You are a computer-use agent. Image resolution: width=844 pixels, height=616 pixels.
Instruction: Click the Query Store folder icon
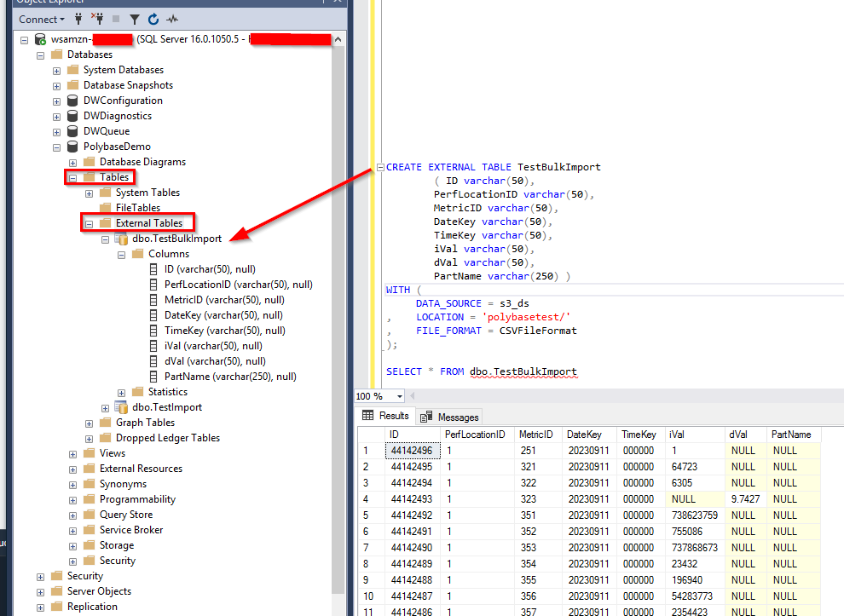[89, 515]
